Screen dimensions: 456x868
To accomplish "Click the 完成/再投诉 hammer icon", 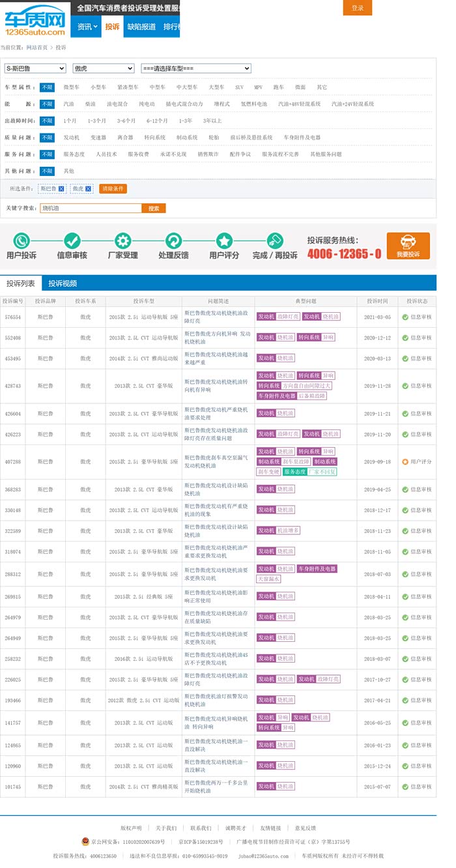I will 274,240.
